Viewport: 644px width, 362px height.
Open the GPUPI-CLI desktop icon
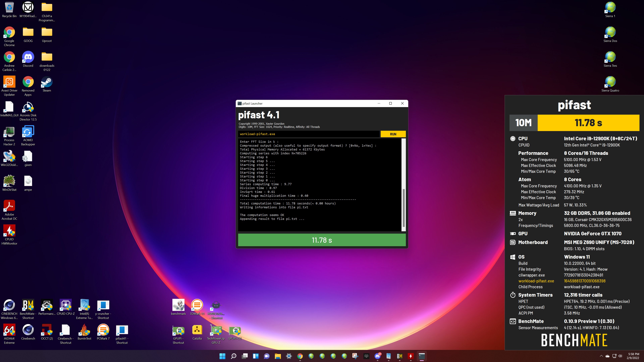[x=234, y=332]
